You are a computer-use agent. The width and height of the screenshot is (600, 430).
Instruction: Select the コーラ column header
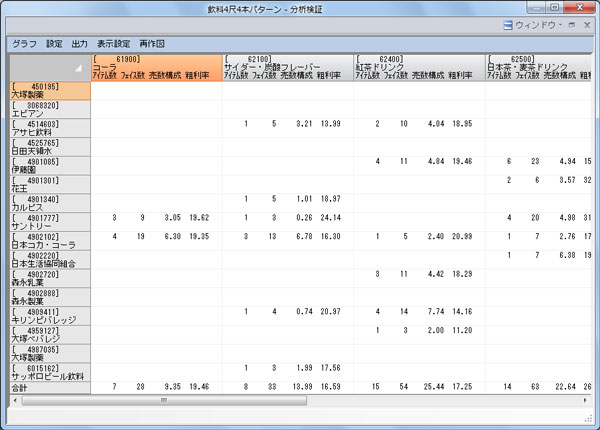pos(157,68)
